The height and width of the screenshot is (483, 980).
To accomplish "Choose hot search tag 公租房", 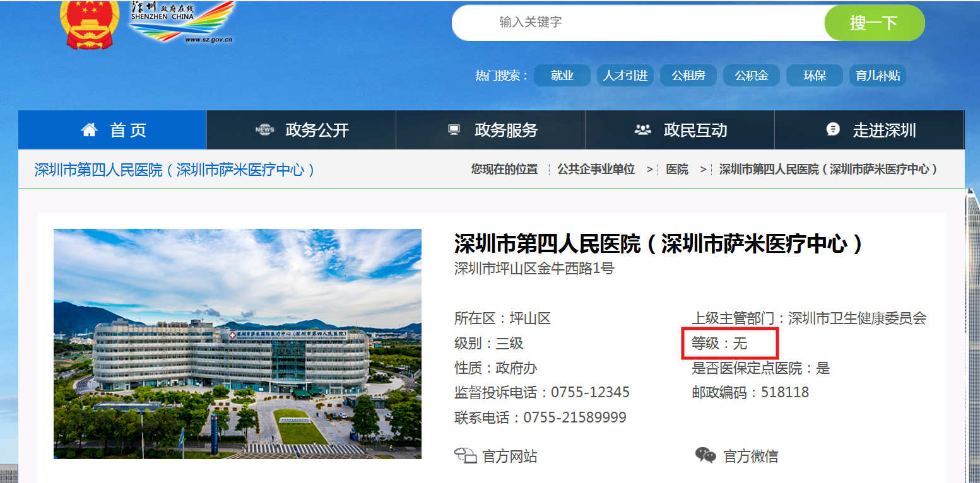I will tap(688, 76).
